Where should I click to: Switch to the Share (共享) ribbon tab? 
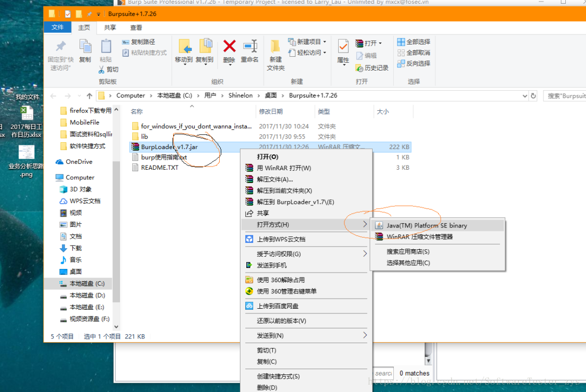[110, 27]
